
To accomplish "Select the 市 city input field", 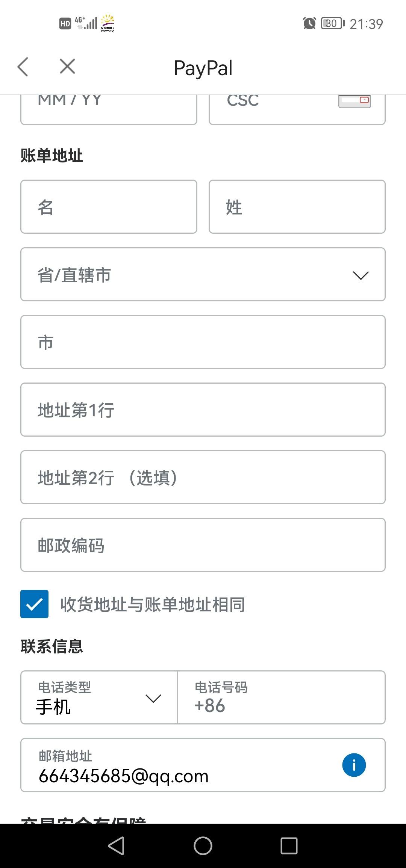I will coord(203,342).
